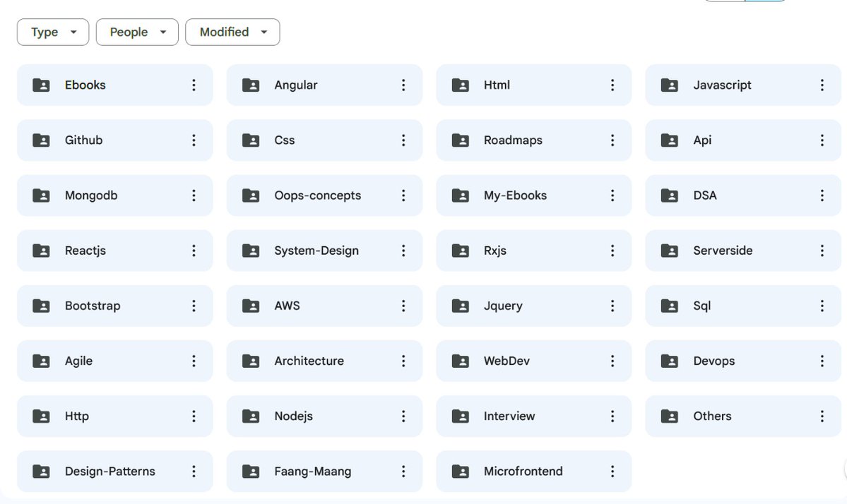The height and width of the screenshot is (504, 847).
Task: Open more actions for Ebooks folder
Action: click(x=194, y=85)
